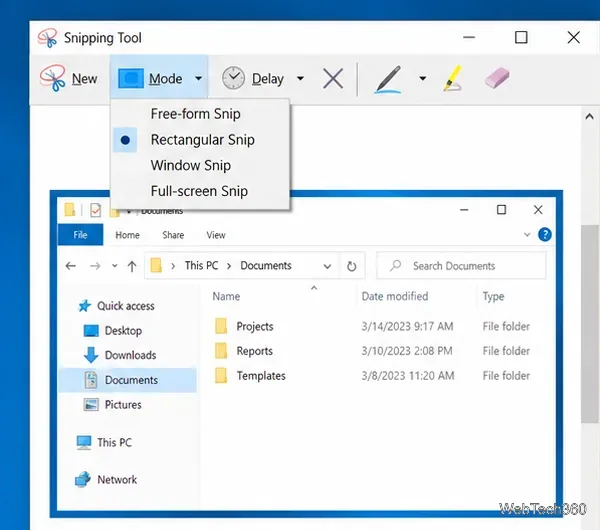Click Quick access in the navigation pane
This screenshot has width=600, height=530.
click(116, 306)
